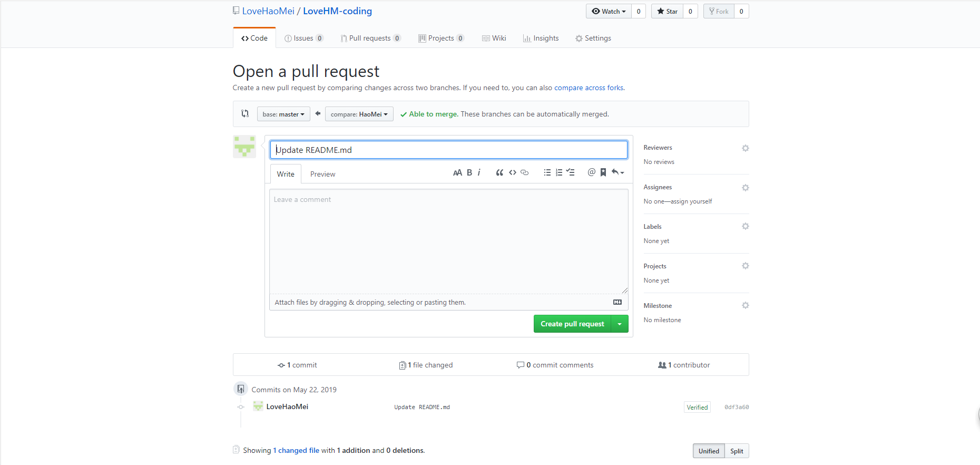Switch to the Code tab
Image resolution: width=980 pixels, height=465 pixels.
point(254,38)
